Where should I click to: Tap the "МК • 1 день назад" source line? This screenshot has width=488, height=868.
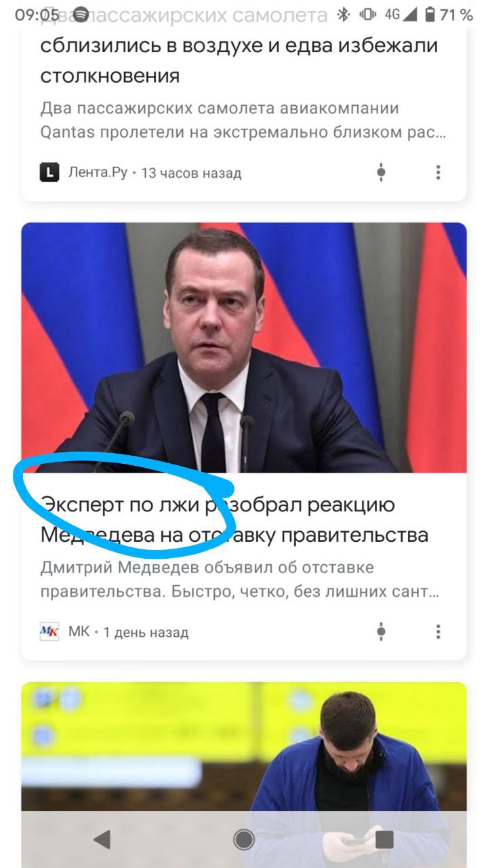point(128,633)
